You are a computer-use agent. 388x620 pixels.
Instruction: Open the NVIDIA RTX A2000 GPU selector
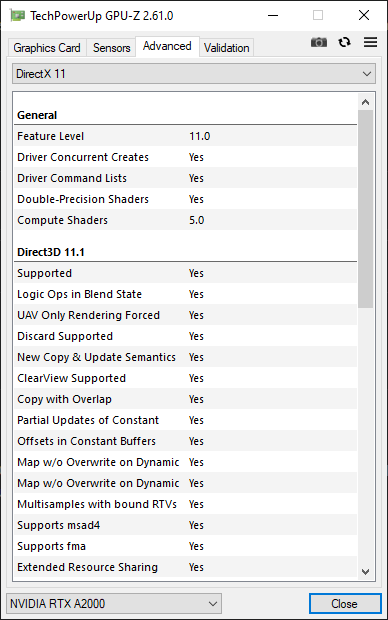pyautogui.click(x=114, y=604)
